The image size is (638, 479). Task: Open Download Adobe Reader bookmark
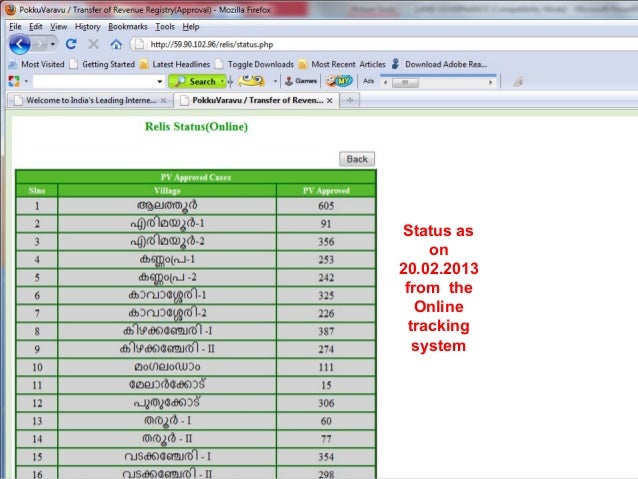tap(439, 64)
